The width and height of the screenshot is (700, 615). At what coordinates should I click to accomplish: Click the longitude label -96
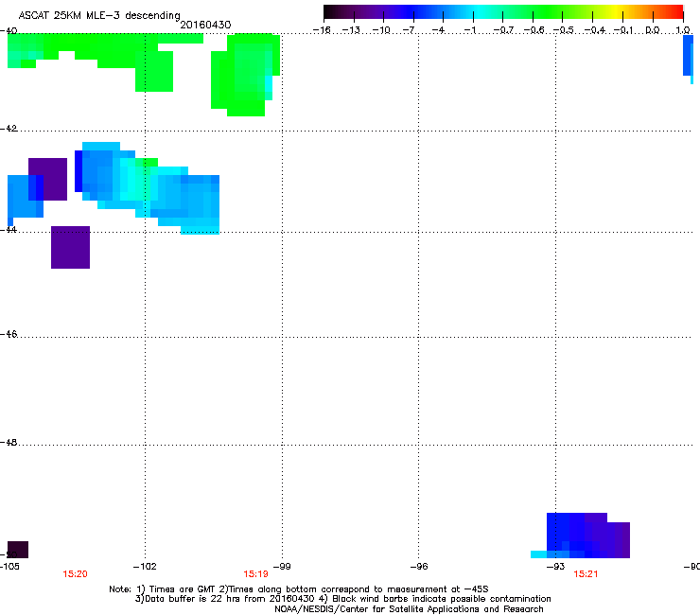click(x=419, y=567)
